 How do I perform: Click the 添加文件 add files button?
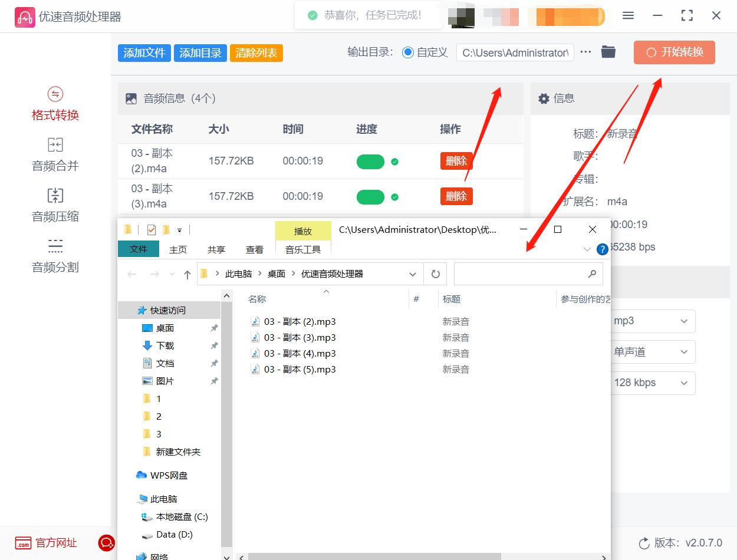pos(144,52)
